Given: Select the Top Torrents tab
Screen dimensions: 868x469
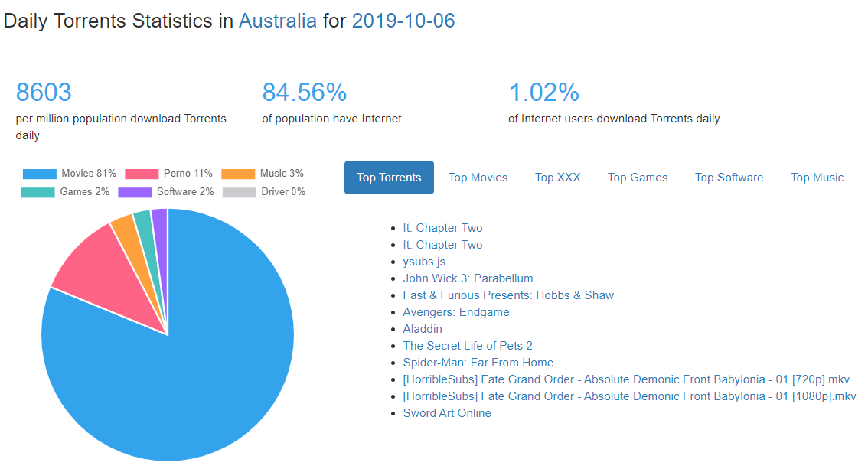Looking at the screenshot, I should tap(389, 178).
